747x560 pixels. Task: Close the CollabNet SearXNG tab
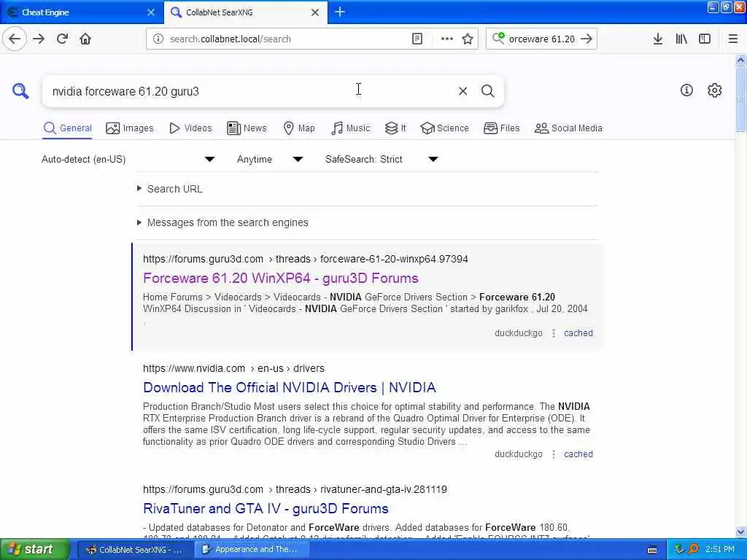[x=315, y=12]
